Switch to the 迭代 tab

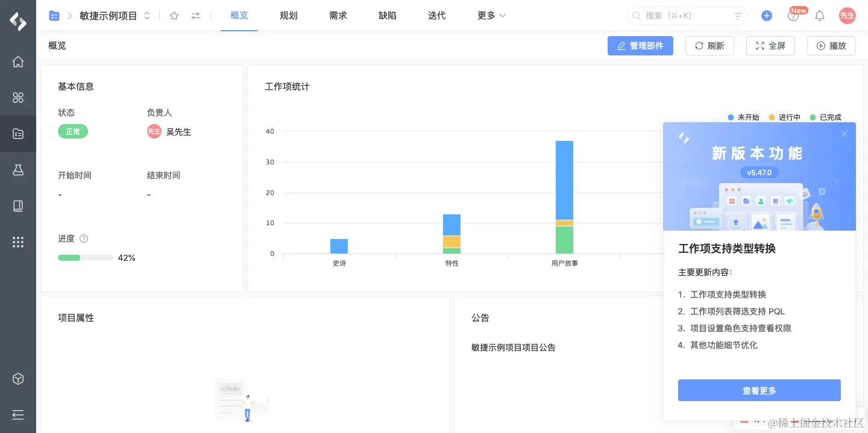click(437, 16)
